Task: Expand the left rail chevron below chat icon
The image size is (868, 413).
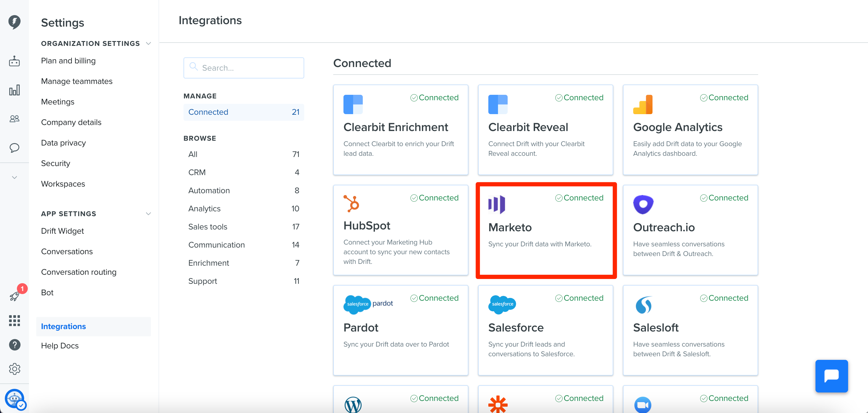Action: (14, 177)
